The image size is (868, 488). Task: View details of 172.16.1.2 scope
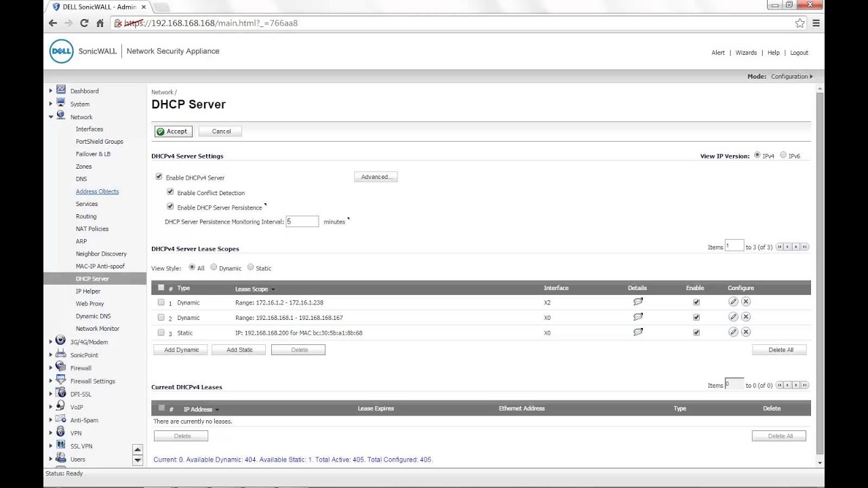click(637, 302)
